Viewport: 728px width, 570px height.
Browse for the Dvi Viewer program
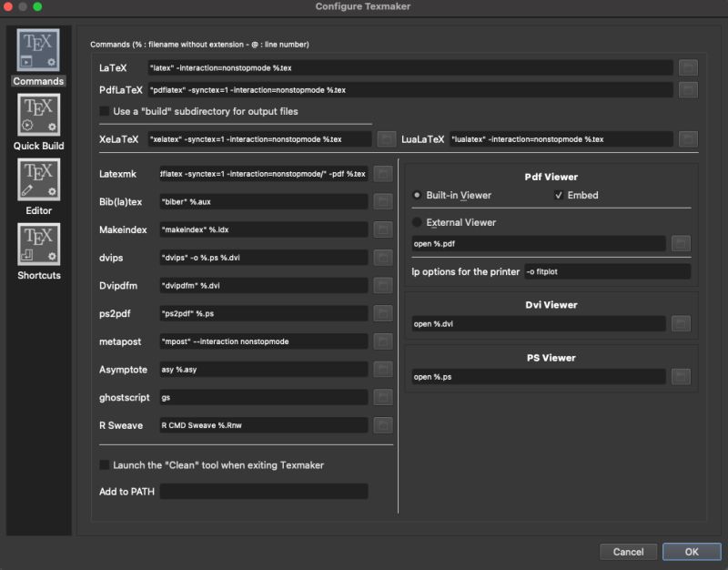[x=681, y=324]
